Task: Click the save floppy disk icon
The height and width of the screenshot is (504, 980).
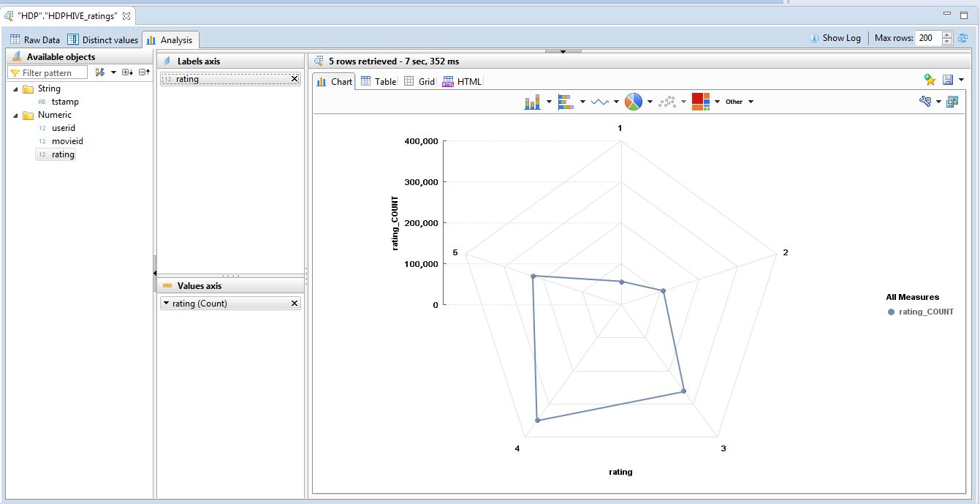Action: [x=948, y=80]
